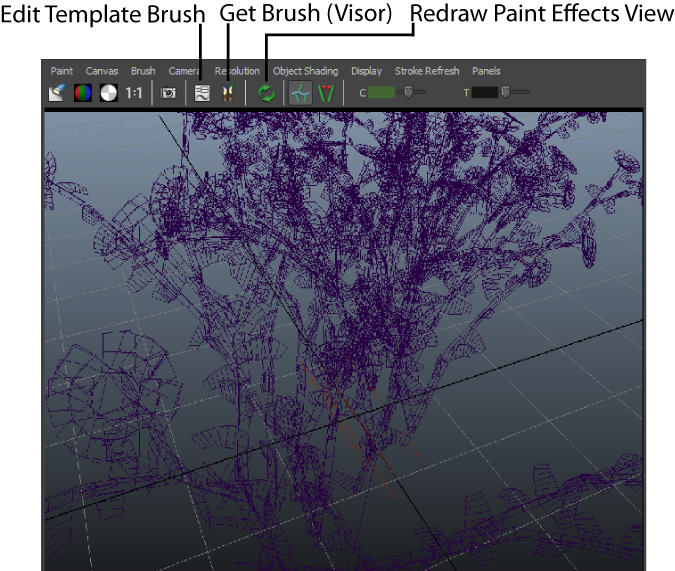The width and height of the screenshot is (675, 571).
Task: Open Edit Template Brush settings
Action: coord(202,93)
